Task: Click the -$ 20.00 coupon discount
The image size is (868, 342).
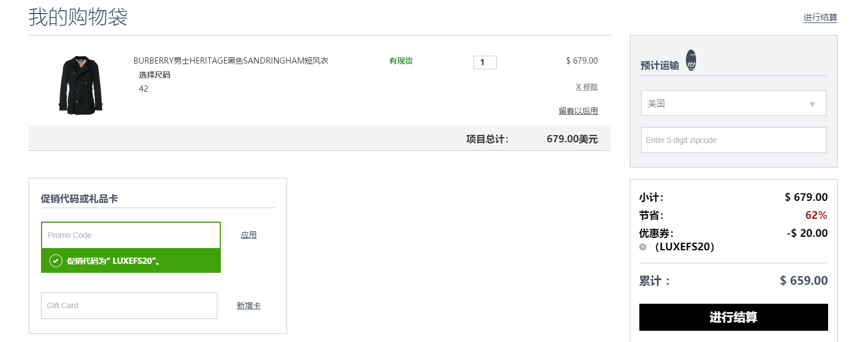Action: pyautogui.click(x=807, y=233)
